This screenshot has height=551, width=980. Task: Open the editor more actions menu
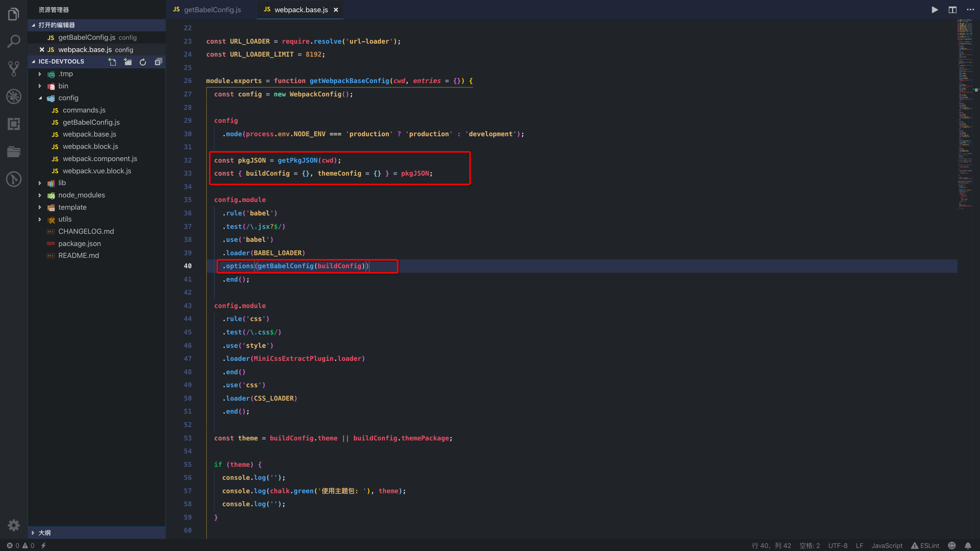click(971, 10)
